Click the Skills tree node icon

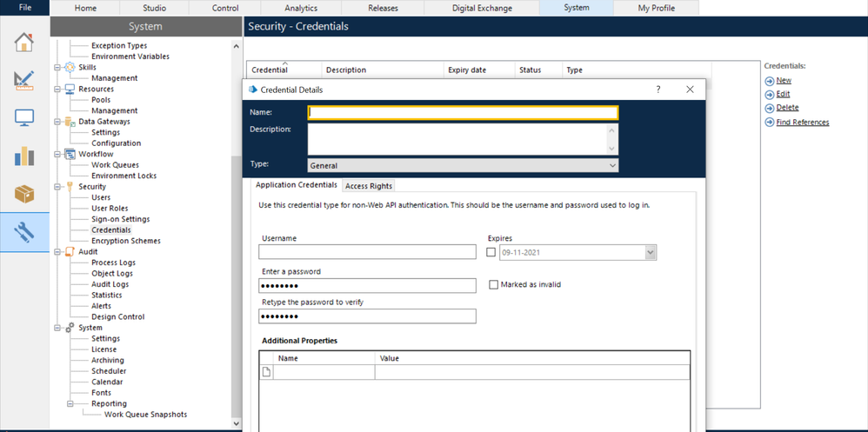(x=70, y=67)
